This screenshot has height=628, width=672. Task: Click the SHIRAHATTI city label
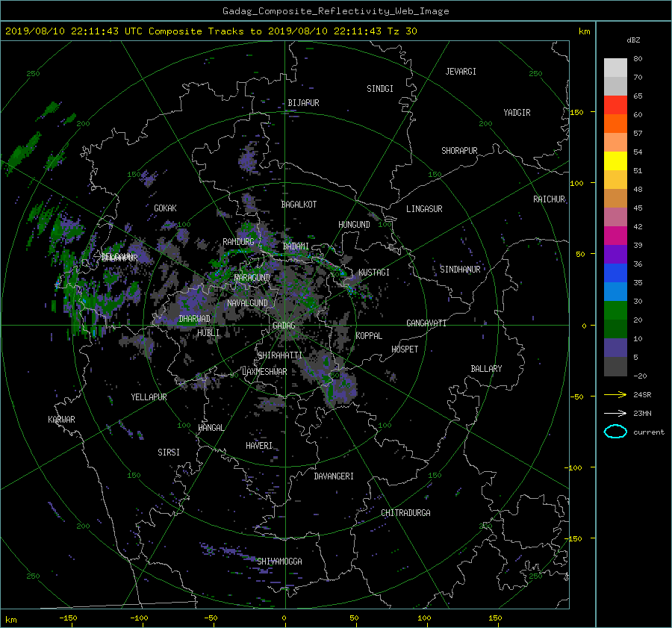click(280, 355)
